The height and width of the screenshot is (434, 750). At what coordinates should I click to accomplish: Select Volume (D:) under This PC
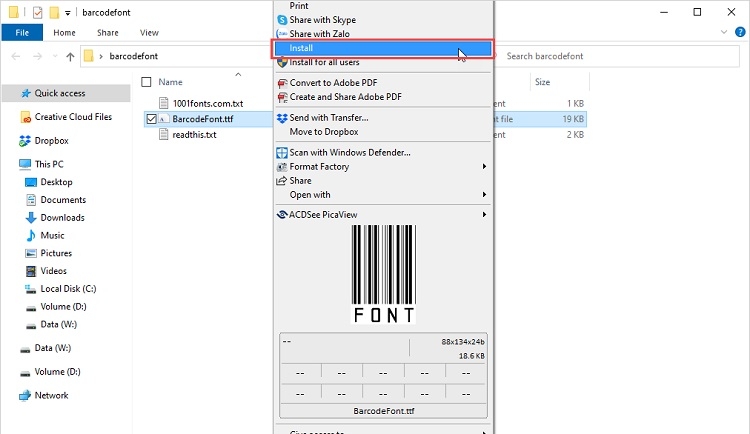tap(63, 307)
